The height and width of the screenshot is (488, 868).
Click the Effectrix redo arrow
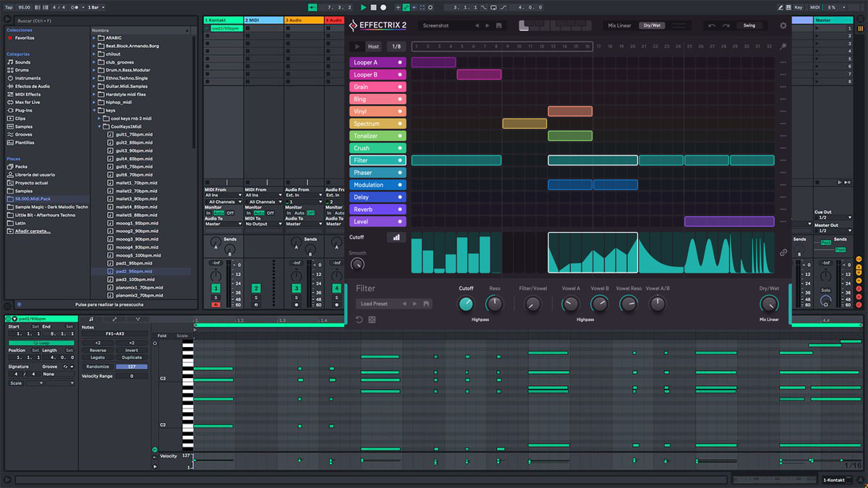(726, 25)
